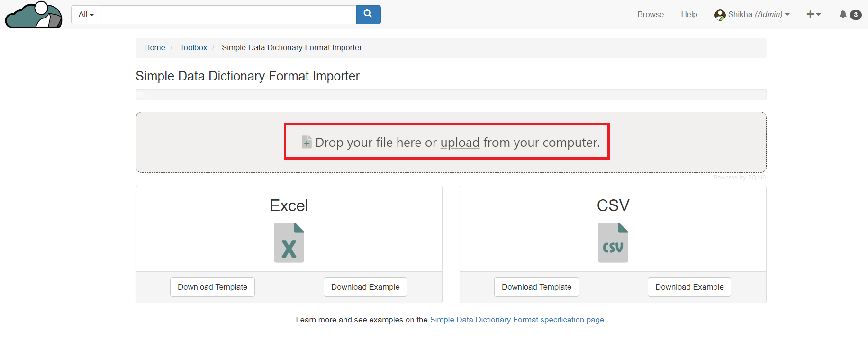Viewport: 868px width, 339px height.
Task: Click the cloud logo in the header
Action: click(34, 15)
